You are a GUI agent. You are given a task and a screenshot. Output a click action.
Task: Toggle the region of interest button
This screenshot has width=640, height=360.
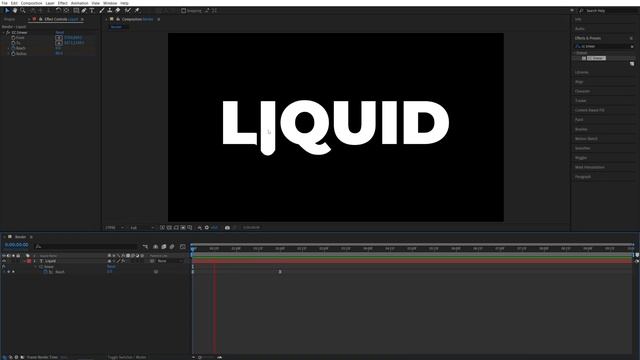pyautogui.click(x=183, y=228)
